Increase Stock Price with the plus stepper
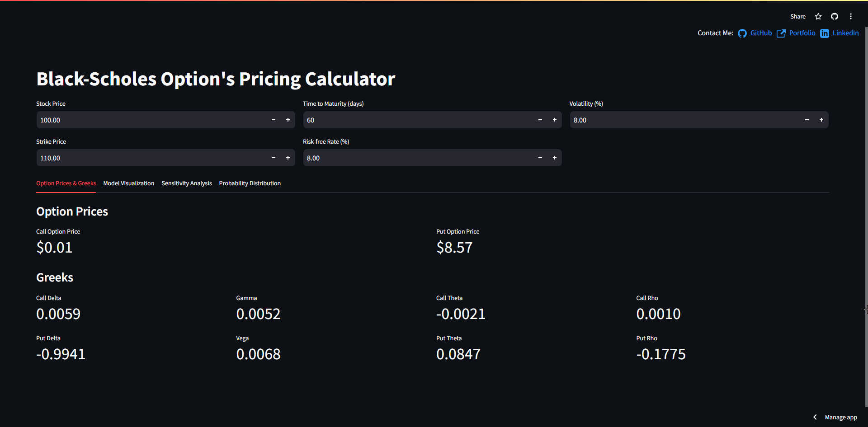The image size is (868, 427). (288, 120)
